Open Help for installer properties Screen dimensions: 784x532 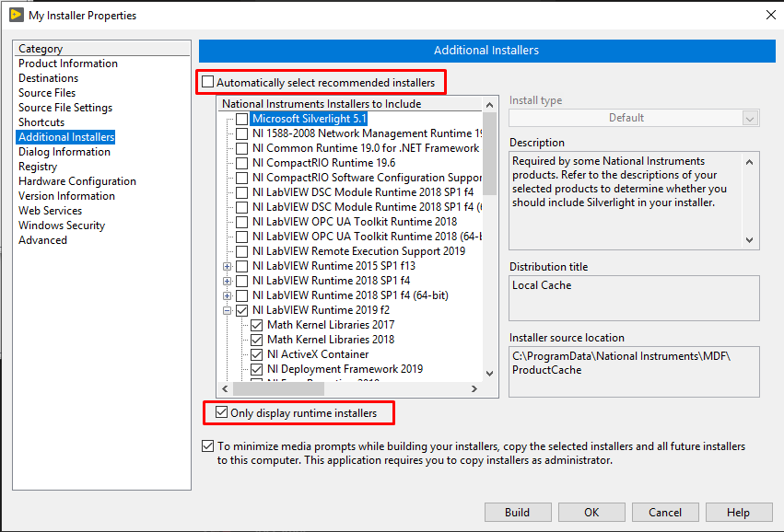point(739,512)
